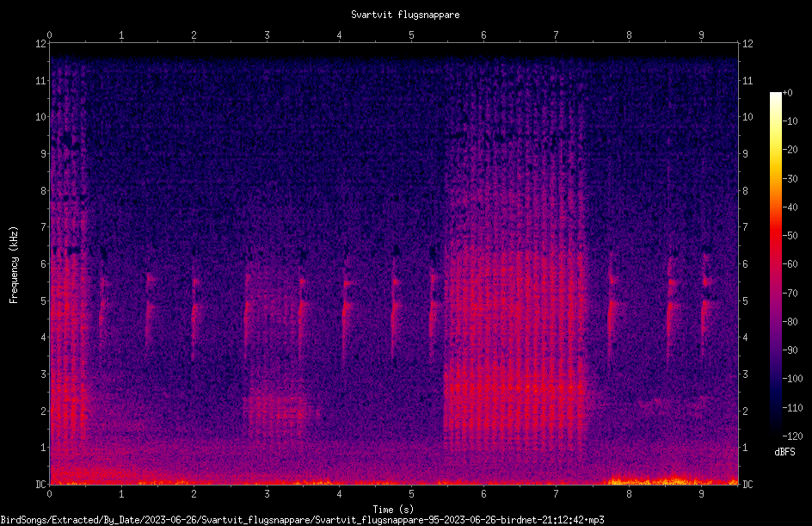The image size is (812, 526).
Task: Click the "0" second tick on the bottom time axis
Action: tap(49, 494)
